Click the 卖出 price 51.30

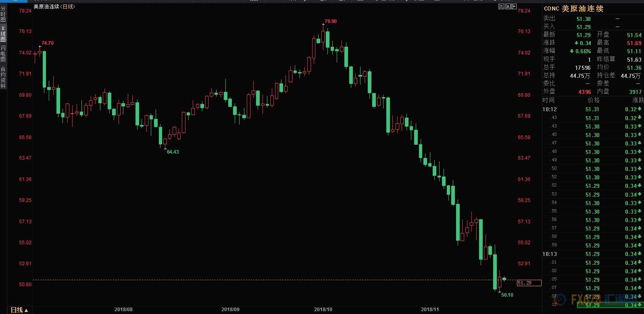(x=584, y=19)
